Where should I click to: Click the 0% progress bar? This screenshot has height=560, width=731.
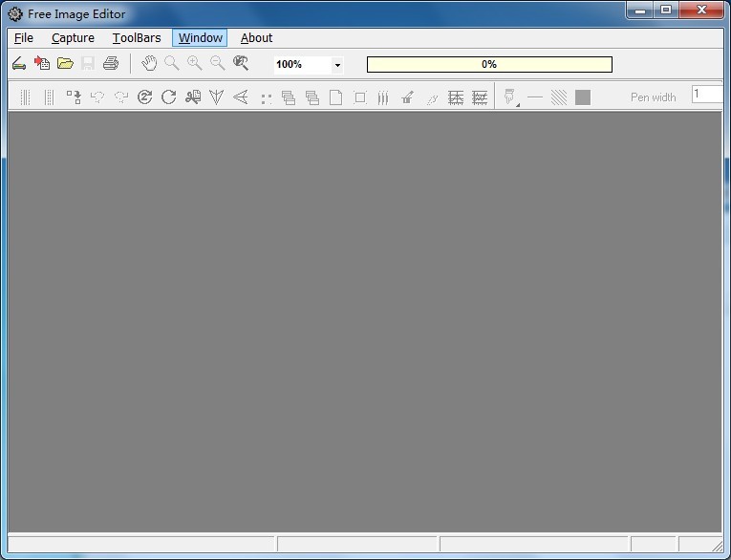489,64
